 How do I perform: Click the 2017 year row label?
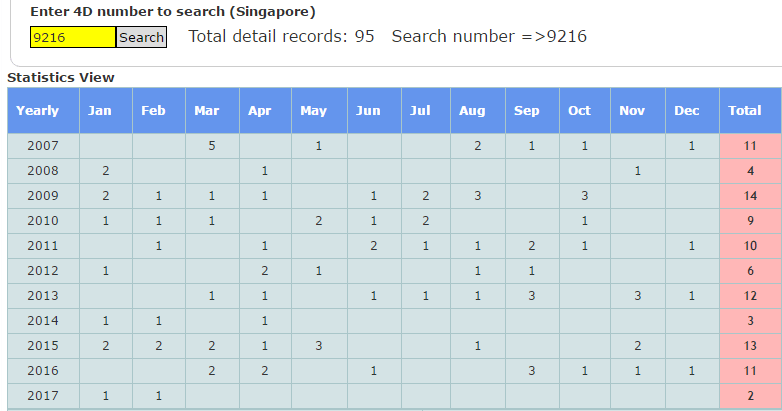pyautogui.click(x=43, y=396)
